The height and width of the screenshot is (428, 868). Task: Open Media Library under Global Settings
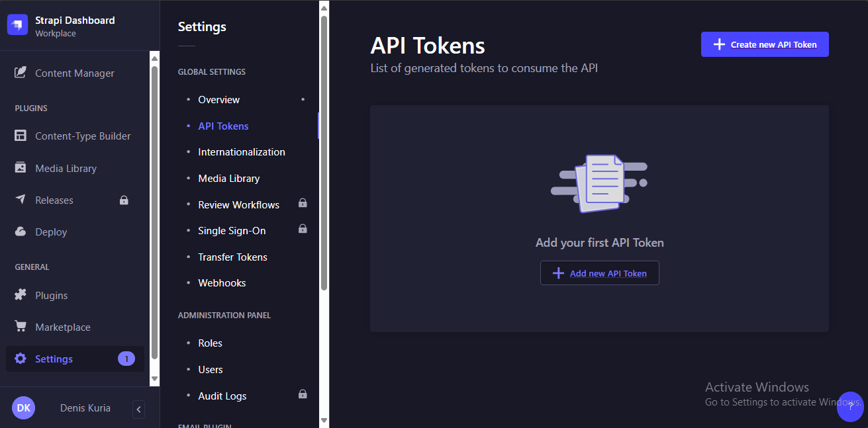coord(228,178)
